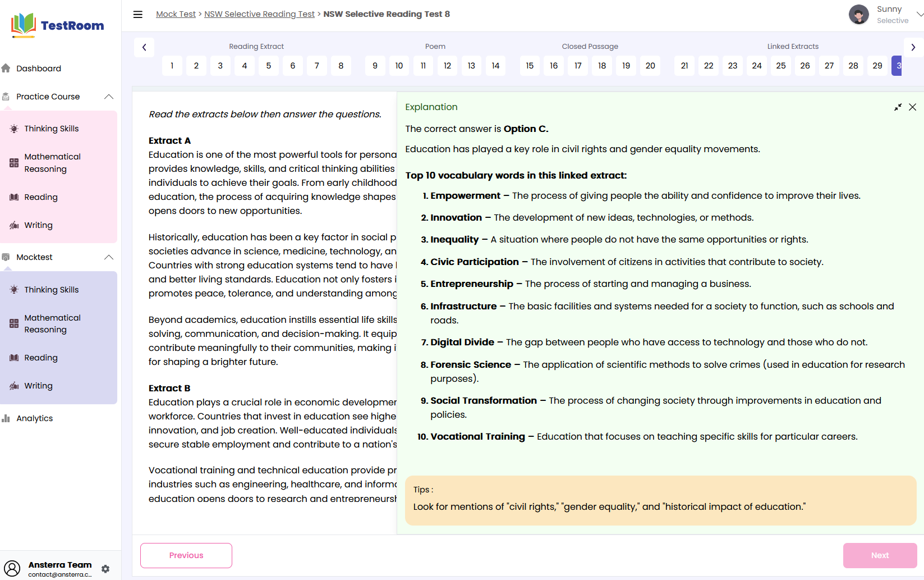
Task: Click the Mocktest section icon
Action: 6,257
